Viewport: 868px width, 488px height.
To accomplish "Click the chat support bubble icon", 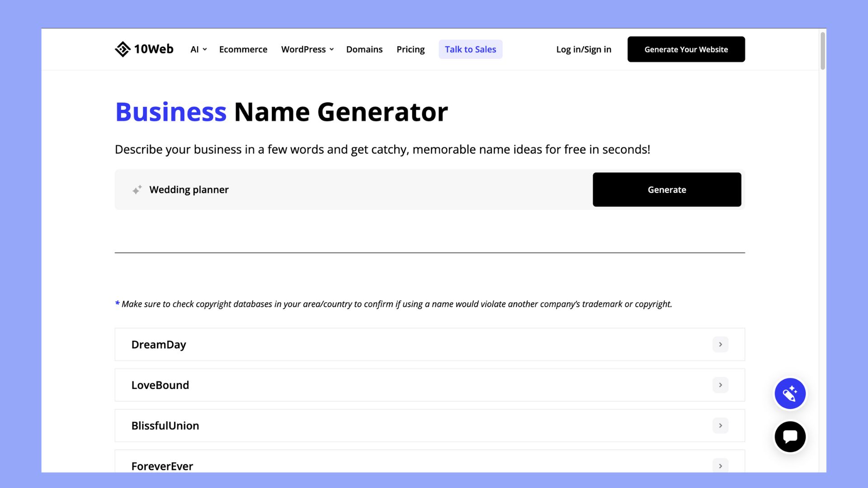I will 790,436.
